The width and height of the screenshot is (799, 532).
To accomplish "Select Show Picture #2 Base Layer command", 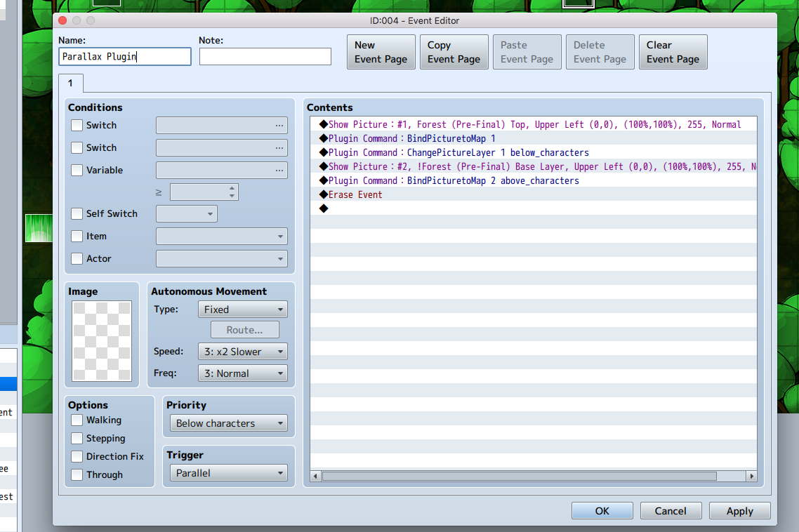I will (533, 166).
